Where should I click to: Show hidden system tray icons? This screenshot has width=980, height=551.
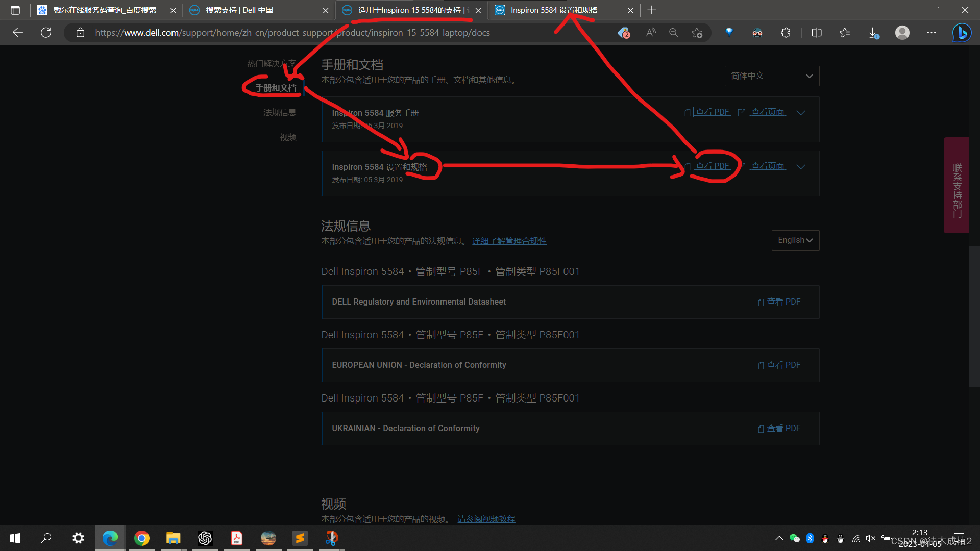(x=779, y=538)
